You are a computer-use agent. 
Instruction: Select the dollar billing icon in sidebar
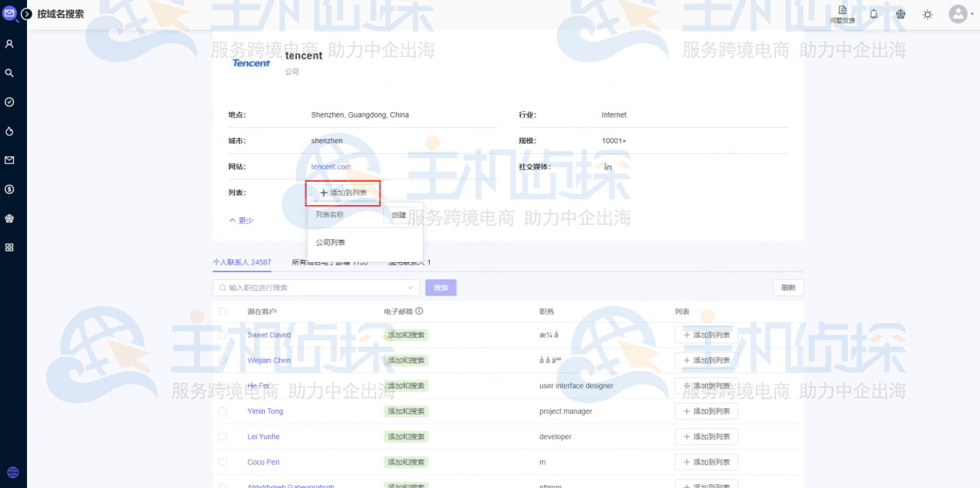click(11, 188)
